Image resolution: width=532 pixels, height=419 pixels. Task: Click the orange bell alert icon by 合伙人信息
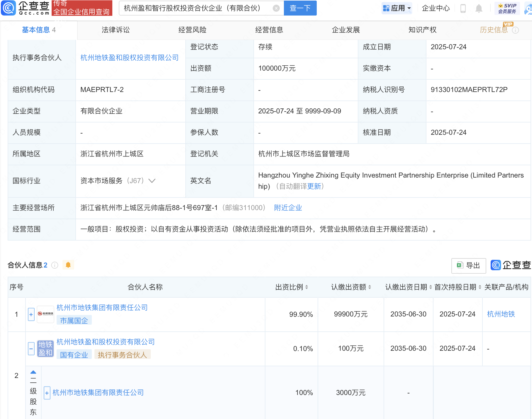[68, 265]
